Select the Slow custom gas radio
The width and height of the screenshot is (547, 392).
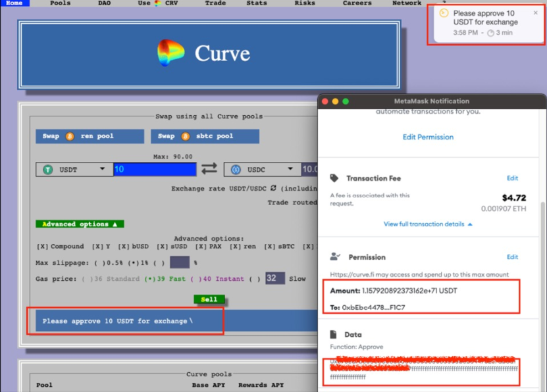[x=255, y=279]
